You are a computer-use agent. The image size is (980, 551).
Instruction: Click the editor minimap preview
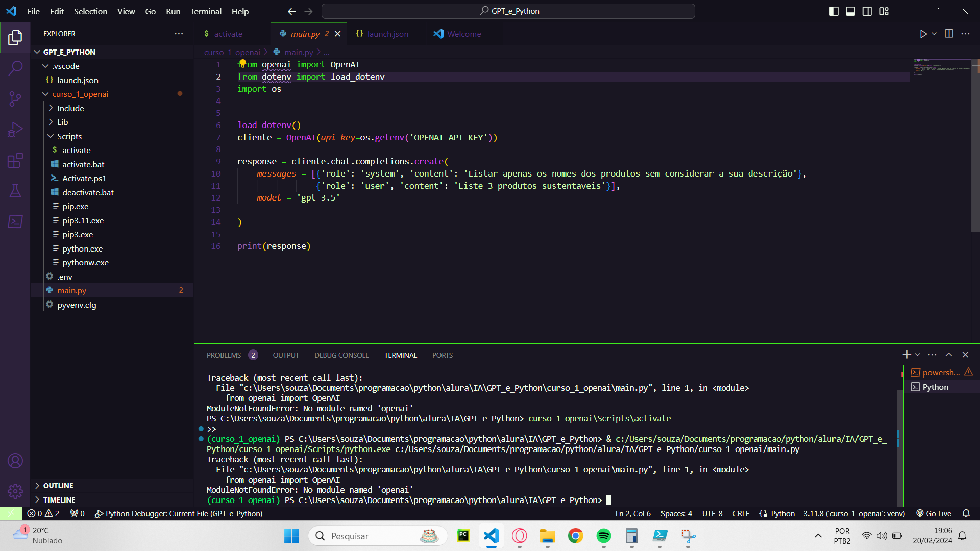(x=942, y=66)
